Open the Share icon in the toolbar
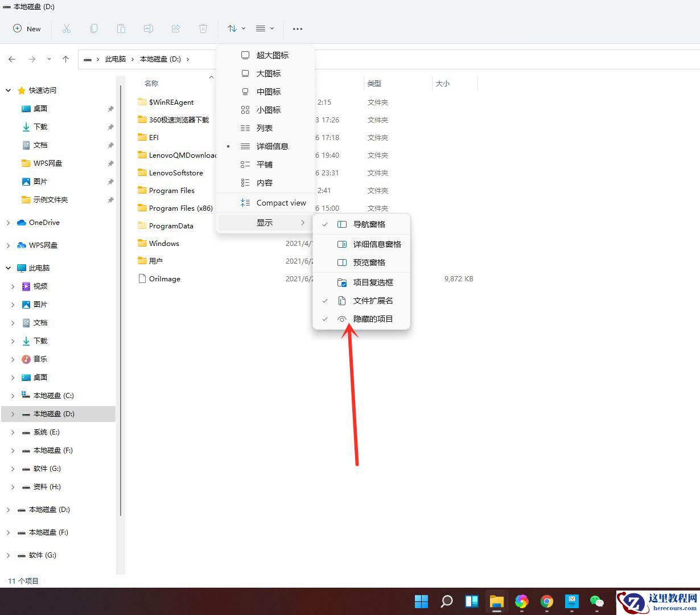700x615 pixels. [x=176, y=28]
